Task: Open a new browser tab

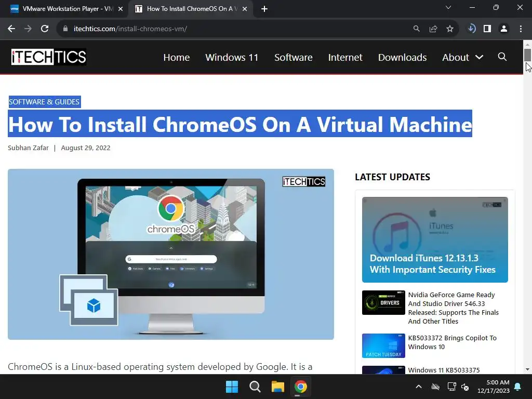Action: coord(264,9)
